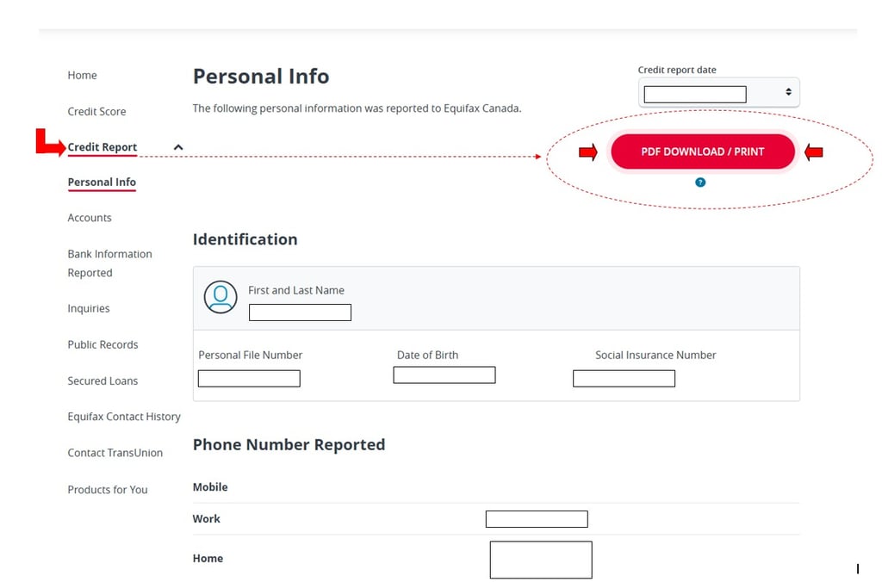
Task: Click the PDF DOWNLOAD / PRINT button
Action: tap(702, 152)
